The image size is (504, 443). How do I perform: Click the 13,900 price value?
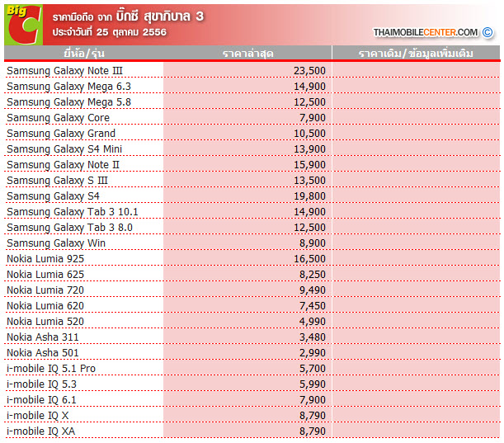pos(309,149)
